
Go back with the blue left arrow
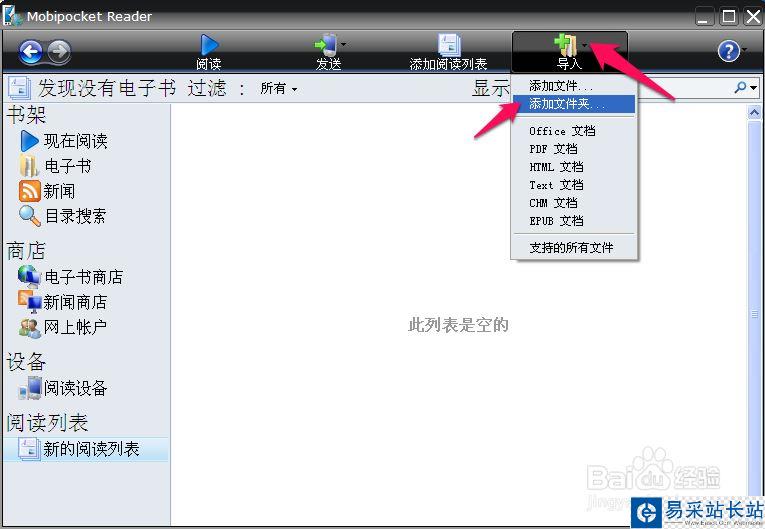31,51
